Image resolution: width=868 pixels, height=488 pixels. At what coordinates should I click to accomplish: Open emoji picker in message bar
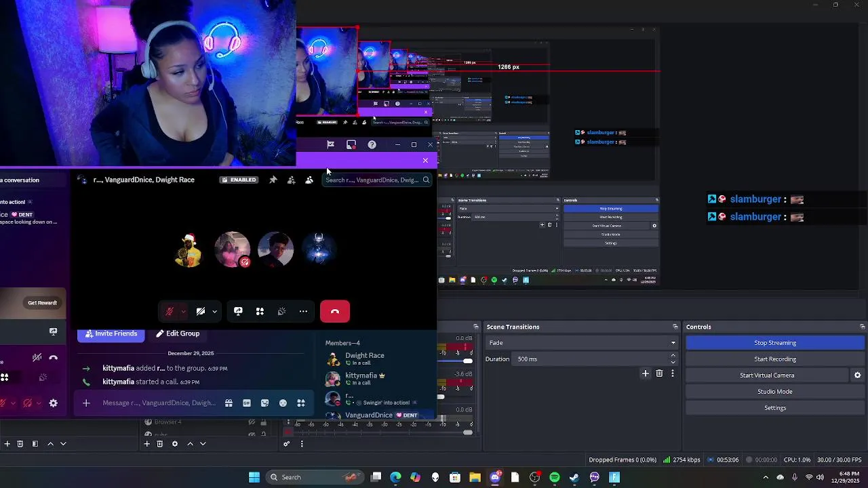click(x=283, y=403)
